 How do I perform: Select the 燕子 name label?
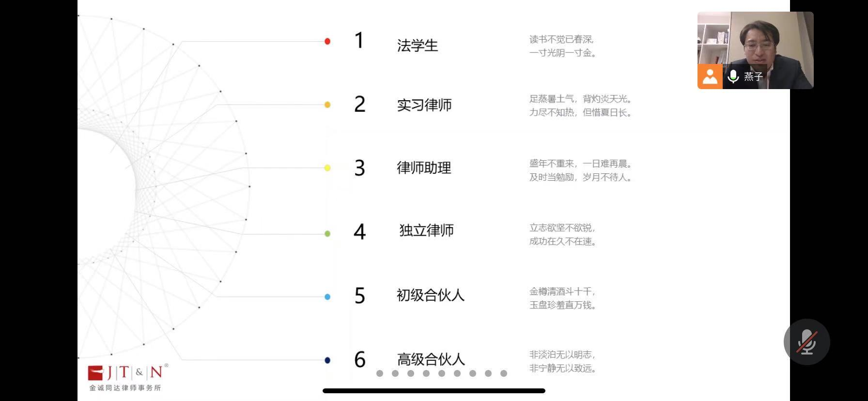[x=754, y=77]
